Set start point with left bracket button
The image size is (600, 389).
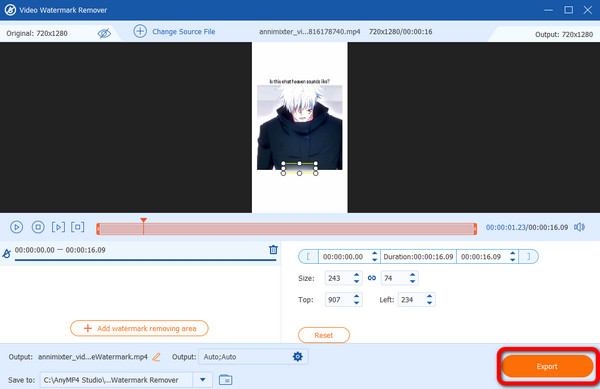click(x=308, y=257)
